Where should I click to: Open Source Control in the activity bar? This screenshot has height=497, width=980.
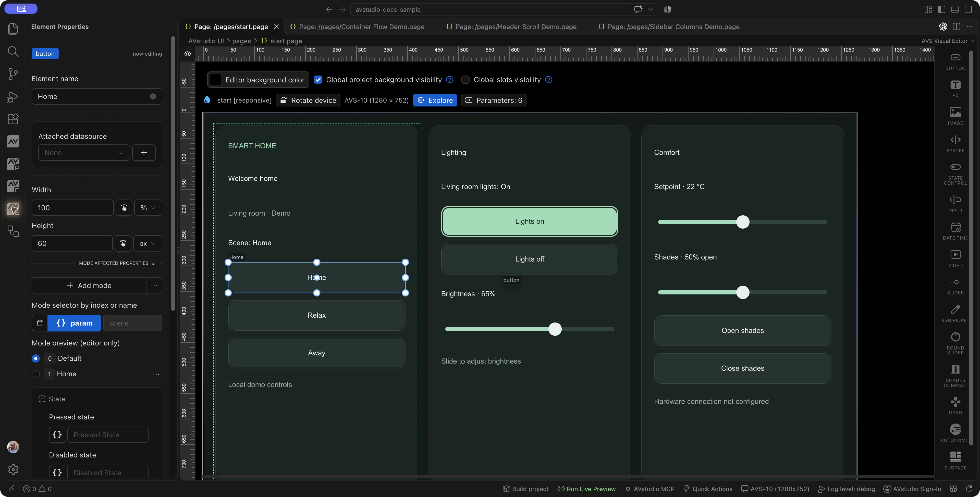(x=13, y=74)
